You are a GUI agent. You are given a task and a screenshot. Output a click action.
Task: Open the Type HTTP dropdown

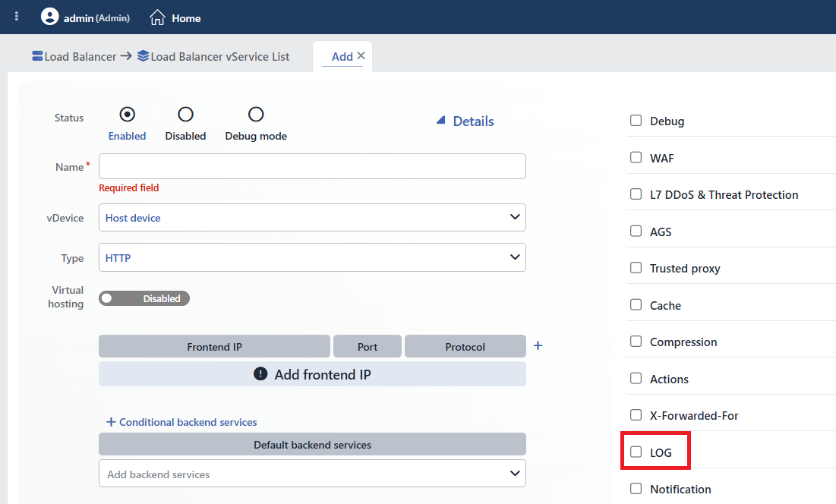coord(312,257)
